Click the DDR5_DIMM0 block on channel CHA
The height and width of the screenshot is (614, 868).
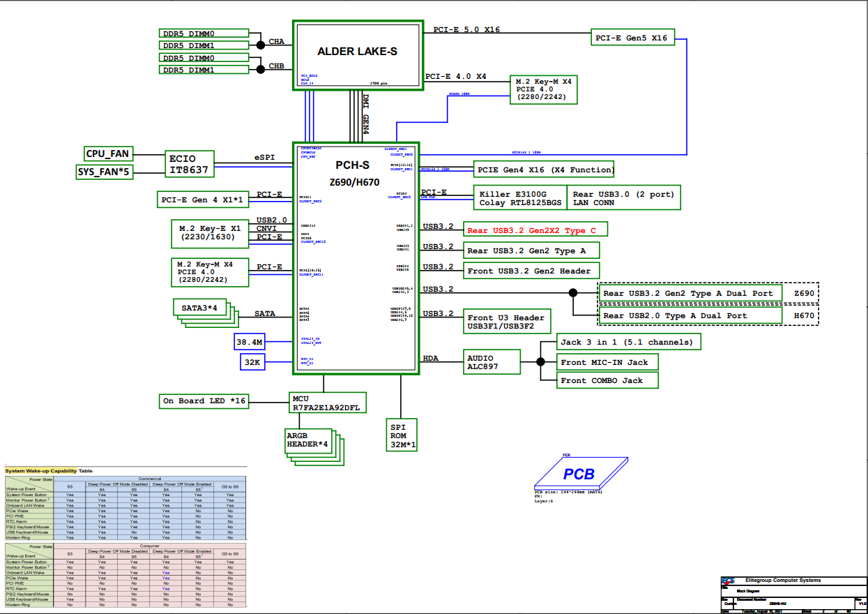204,33
